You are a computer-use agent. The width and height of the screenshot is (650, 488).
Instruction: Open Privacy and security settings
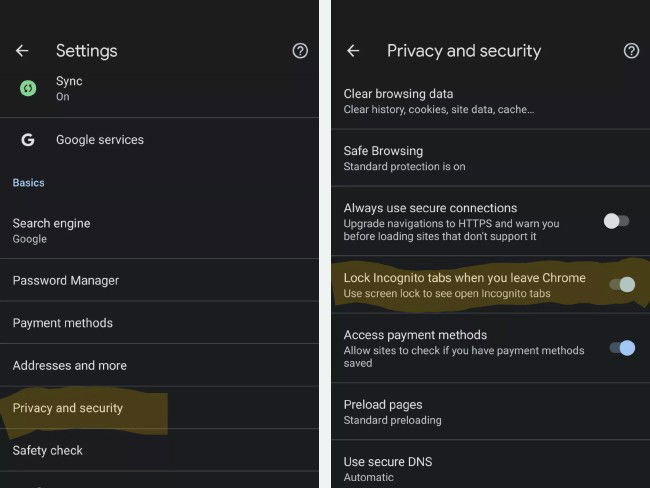tap(68, 408)
